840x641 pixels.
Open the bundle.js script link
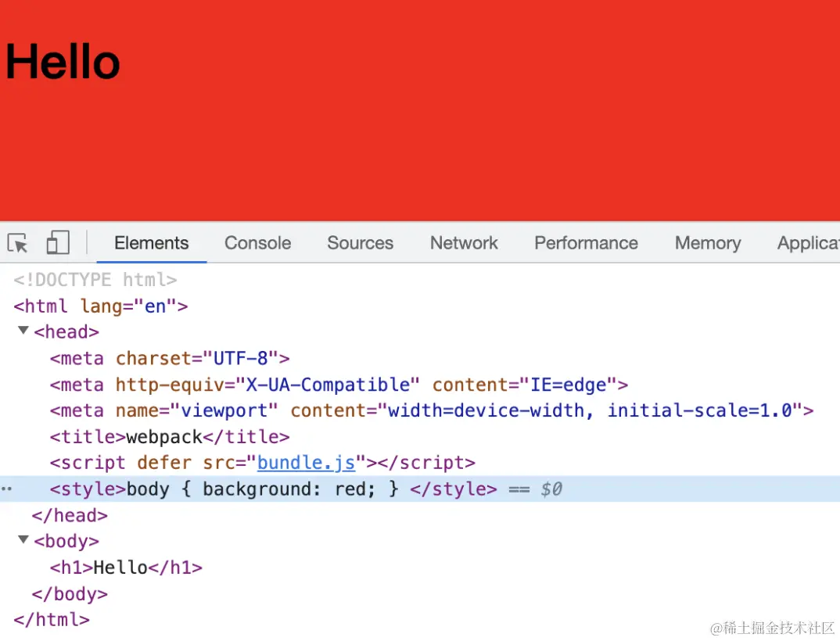click(306, 463)
